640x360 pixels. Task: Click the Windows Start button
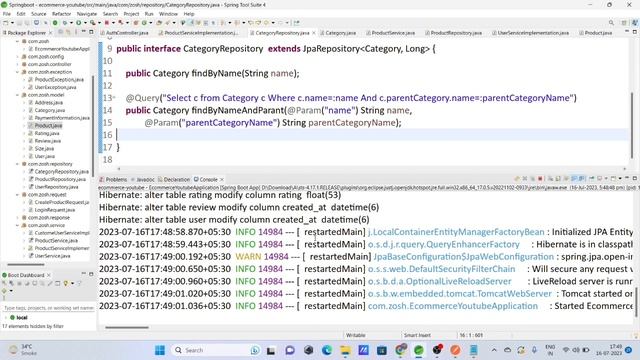point(160,350)
